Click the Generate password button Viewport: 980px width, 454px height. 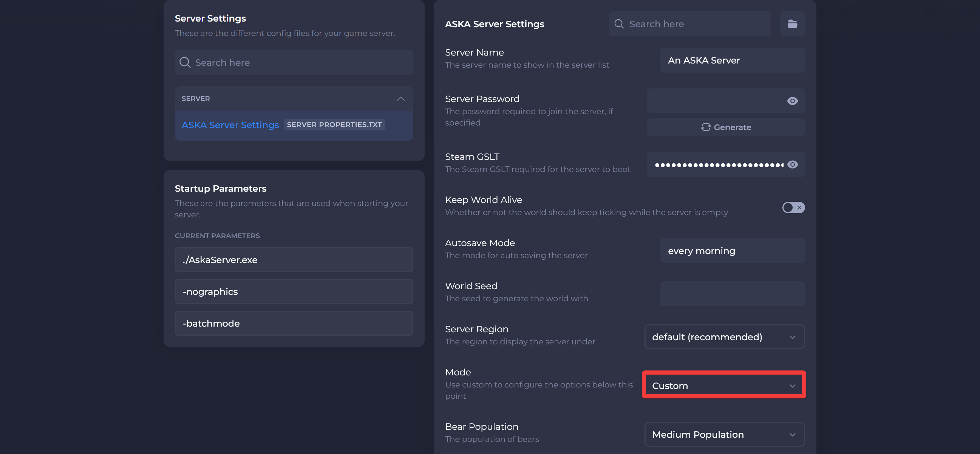(725, 127)
